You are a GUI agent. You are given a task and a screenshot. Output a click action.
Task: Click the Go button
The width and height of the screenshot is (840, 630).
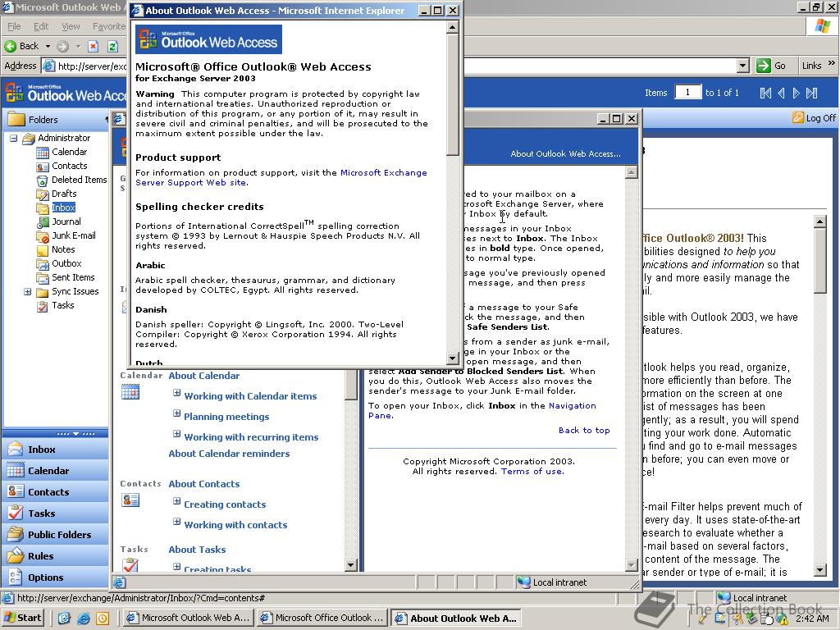coord(771,66)
